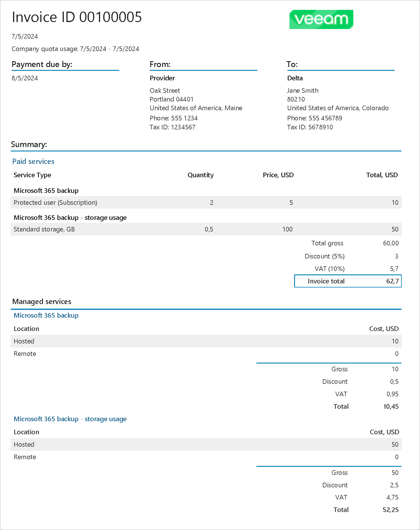Click the Managed services section heading
This screenshot has height=530, width=420.
(x=42, y=301)
